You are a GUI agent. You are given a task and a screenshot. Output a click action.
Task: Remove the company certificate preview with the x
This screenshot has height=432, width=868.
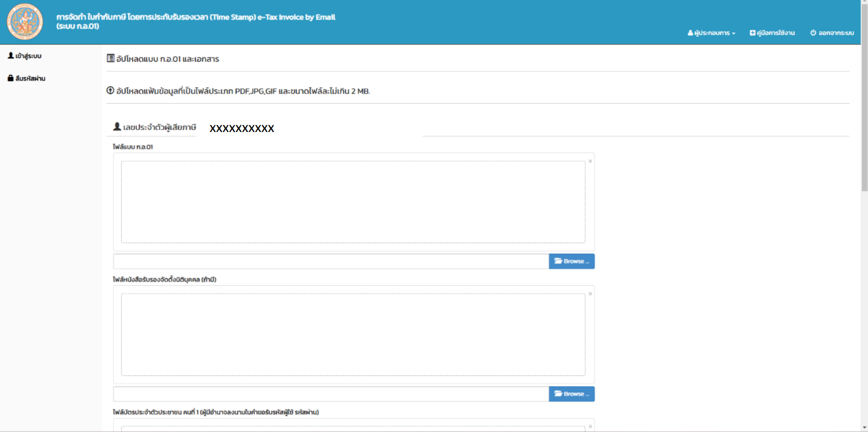(x=590, y=294)
